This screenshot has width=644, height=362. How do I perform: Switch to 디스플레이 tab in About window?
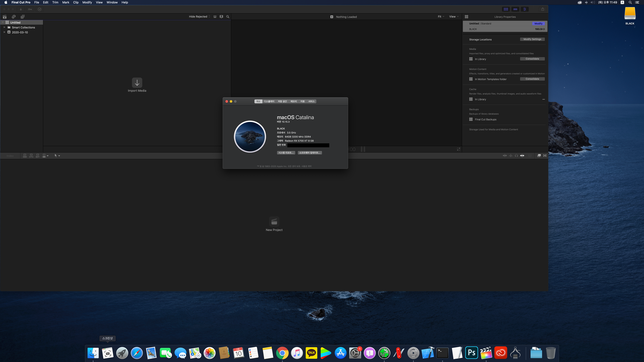[x=269, y=101]
